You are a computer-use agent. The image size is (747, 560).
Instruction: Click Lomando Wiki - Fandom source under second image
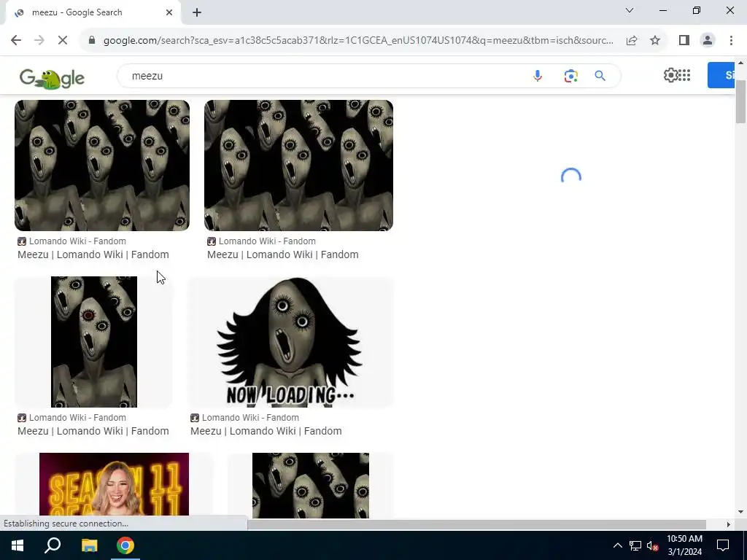point(262,241)
